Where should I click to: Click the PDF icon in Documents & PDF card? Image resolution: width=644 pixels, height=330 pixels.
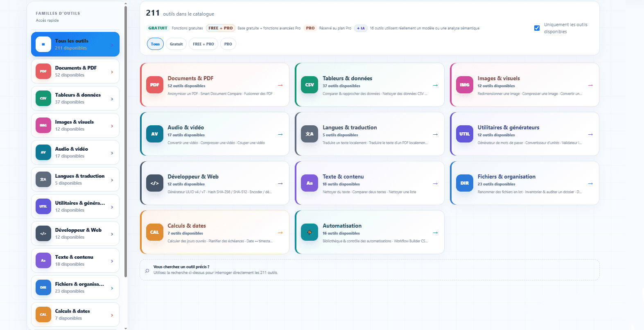point(154,85)
